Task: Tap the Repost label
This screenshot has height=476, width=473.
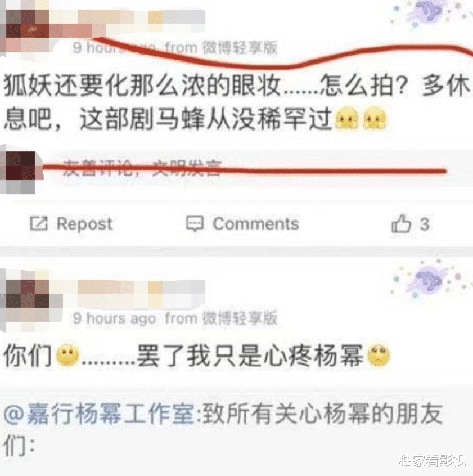Action: click(x=85, y=224)
